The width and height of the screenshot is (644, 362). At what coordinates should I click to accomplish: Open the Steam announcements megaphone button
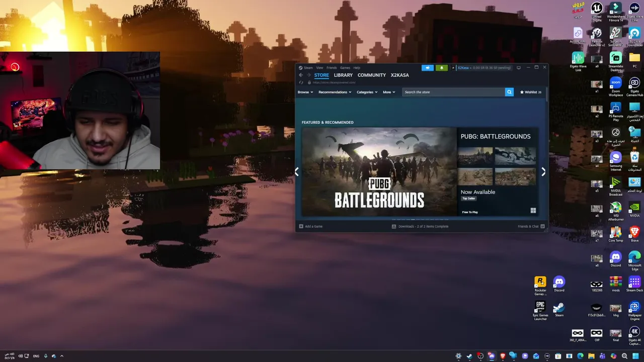427,68
